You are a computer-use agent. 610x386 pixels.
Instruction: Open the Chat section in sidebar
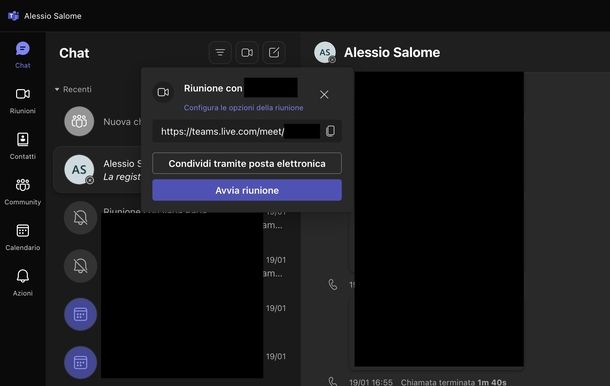(x=23, y=55)
